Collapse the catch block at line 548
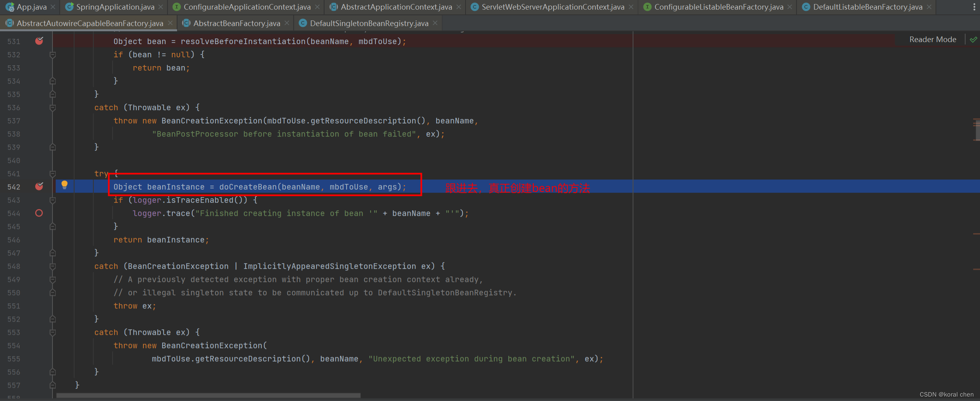980x401 pixels. [52, 266]
